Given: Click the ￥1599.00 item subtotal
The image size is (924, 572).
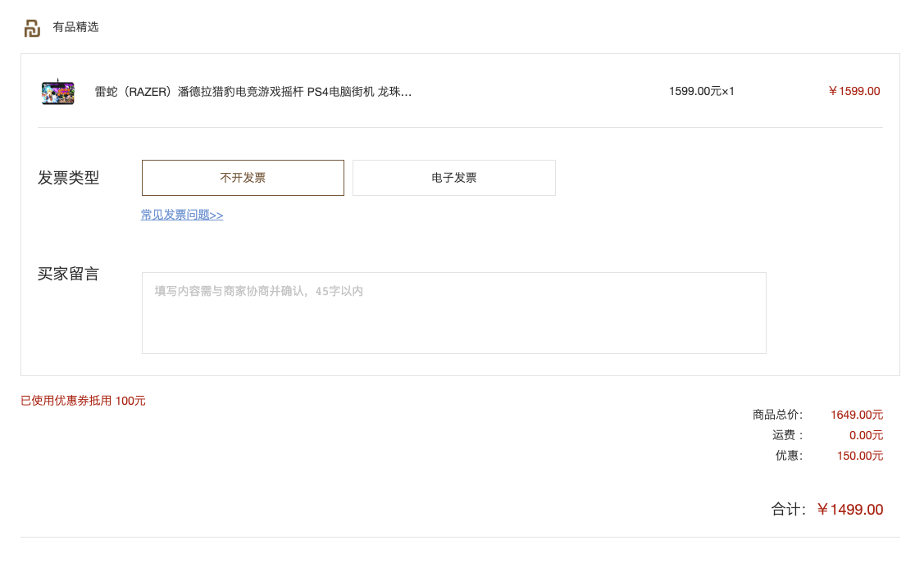Looking at the screenshot, I should [x=853, y=91].
